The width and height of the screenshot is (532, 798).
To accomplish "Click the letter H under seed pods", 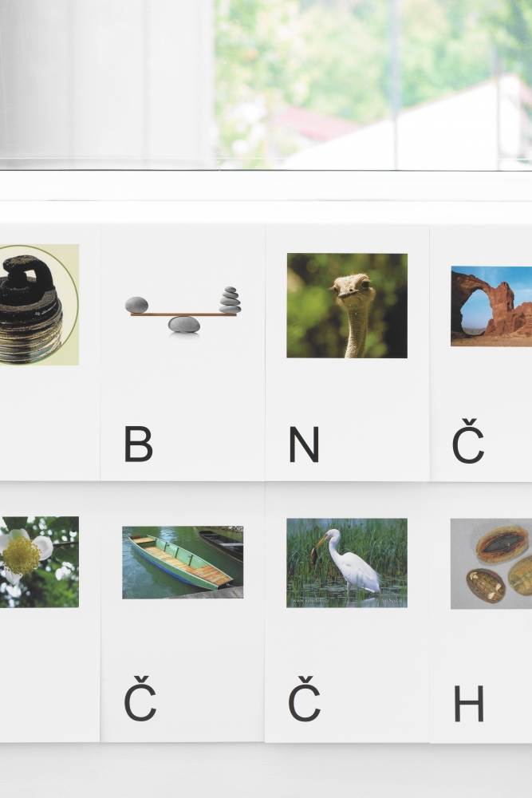I will coord(468,703).
